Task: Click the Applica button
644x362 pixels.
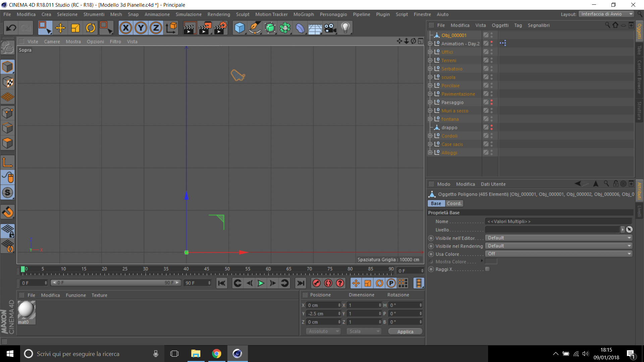Action: point(405,331)
